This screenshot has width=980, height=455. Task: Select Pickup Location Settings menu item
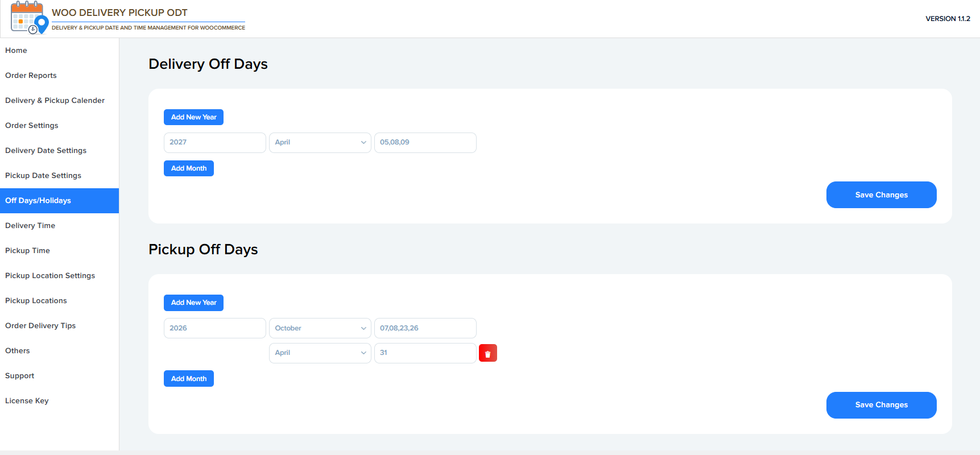coord(50,276)
